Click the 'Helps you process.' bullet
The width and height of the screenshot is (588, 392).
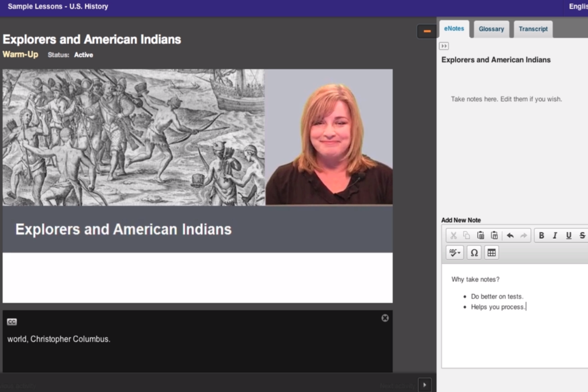pyautogui.click(x=498, y=307)
